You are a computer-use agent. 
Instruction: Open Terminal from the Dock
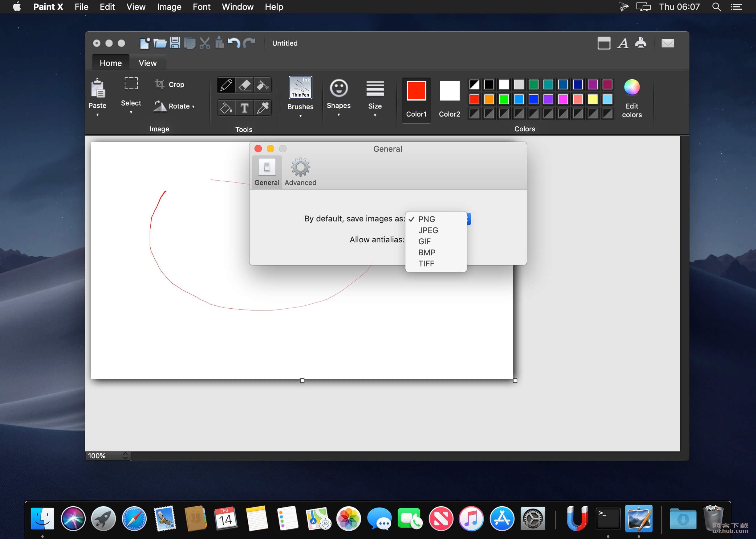(608, 518)
